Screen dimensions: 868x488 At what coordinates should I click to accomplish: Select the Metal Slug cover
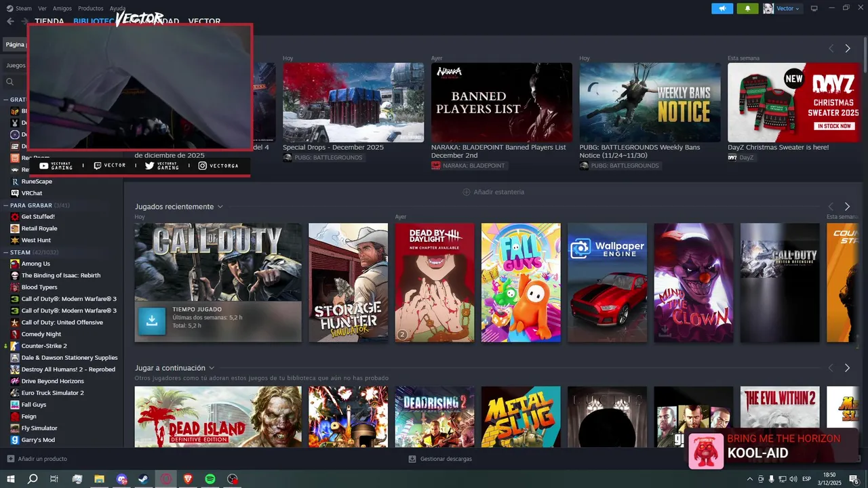[x=521, y=417]
